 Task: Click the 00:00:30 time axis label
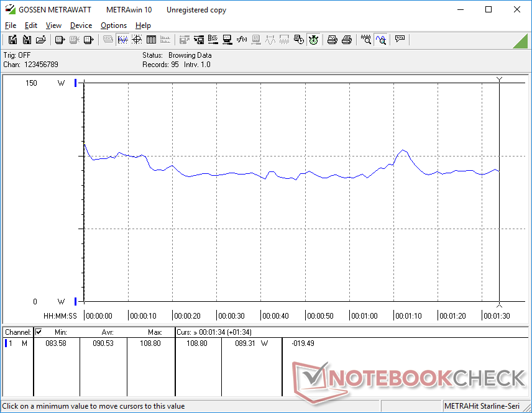point(231,316)
